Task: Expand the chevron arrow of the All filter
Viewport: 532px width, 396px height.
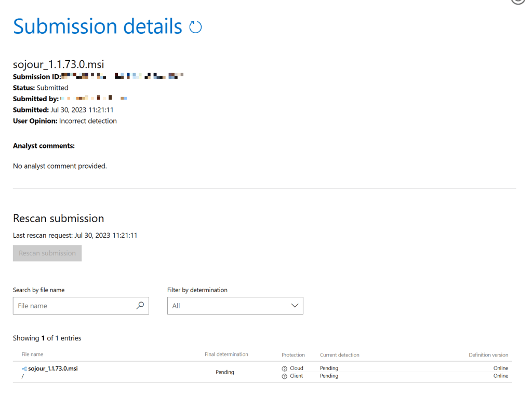Action: (x=295, y=306)
